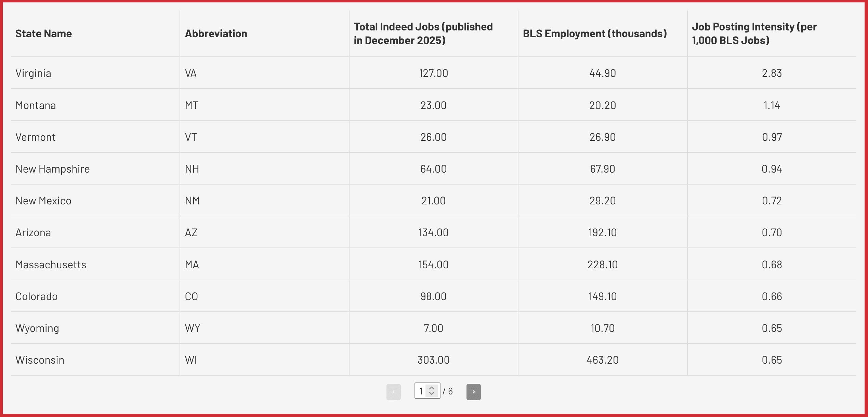Click the New Hampshire state cell
Viewport: 868px width, 417px height.
(x=53, y=169)
